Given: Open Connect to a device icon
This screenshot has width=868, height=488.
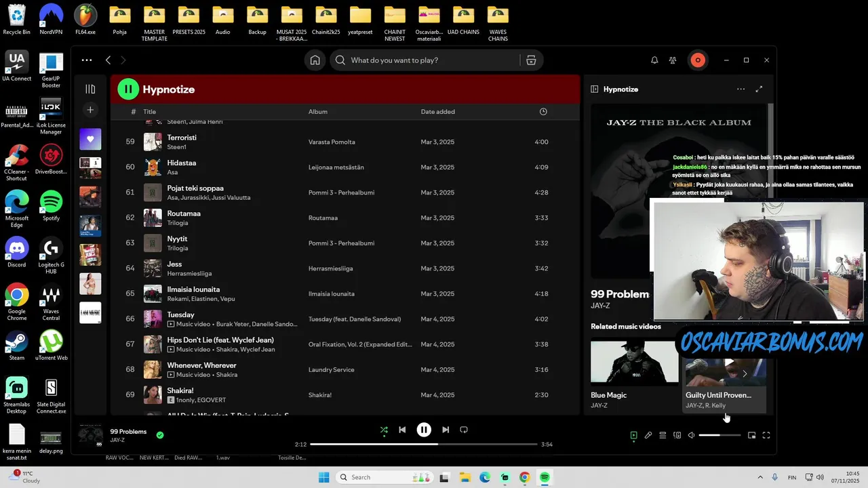Looking at the screenshot, I should 677,435.
